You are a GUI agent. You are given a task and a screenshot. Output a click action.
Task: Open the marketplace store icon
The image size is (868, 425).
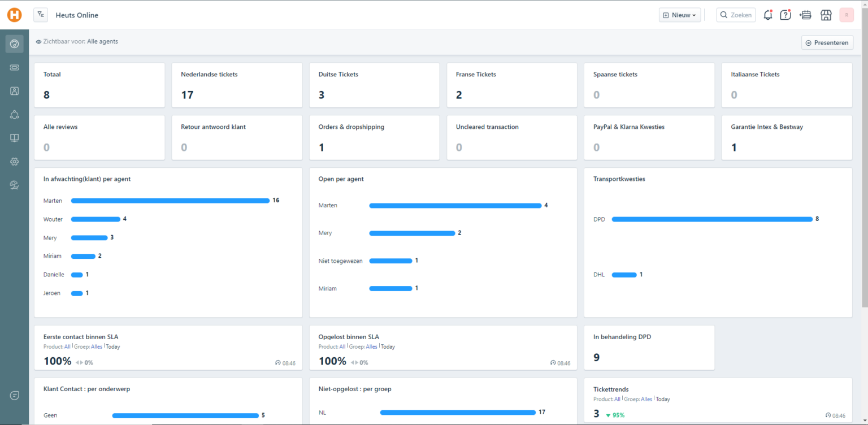[x=826, y=15]
